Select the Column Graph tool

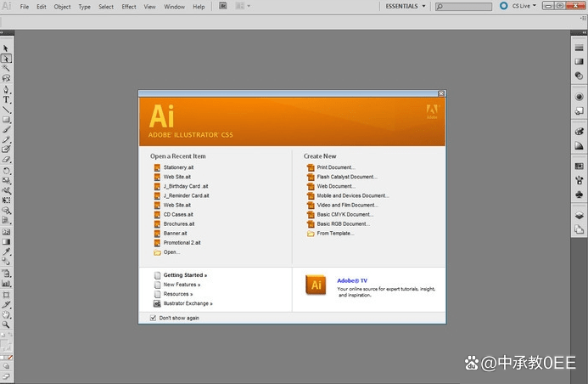[x=6, y=284]
